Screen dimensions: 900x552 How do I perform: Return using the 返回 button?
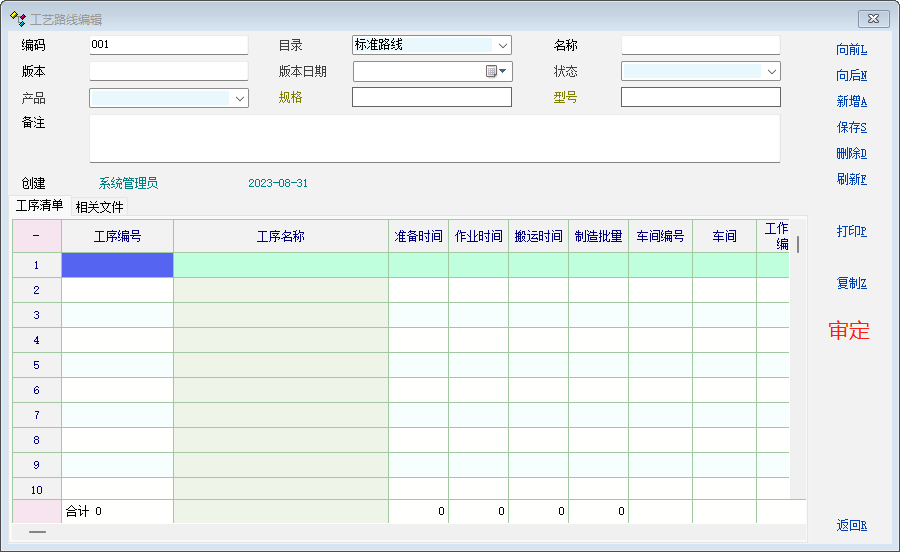[x=851, y=525]
